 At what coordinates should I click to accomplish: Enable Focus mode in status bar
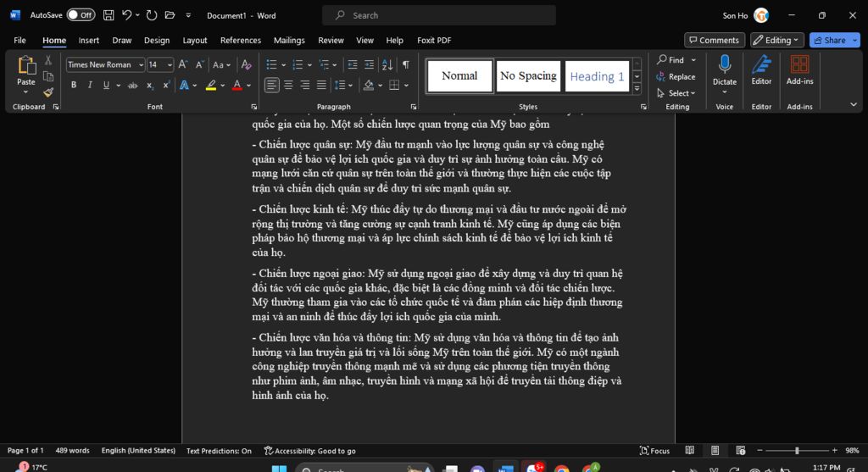pos(654,451)
